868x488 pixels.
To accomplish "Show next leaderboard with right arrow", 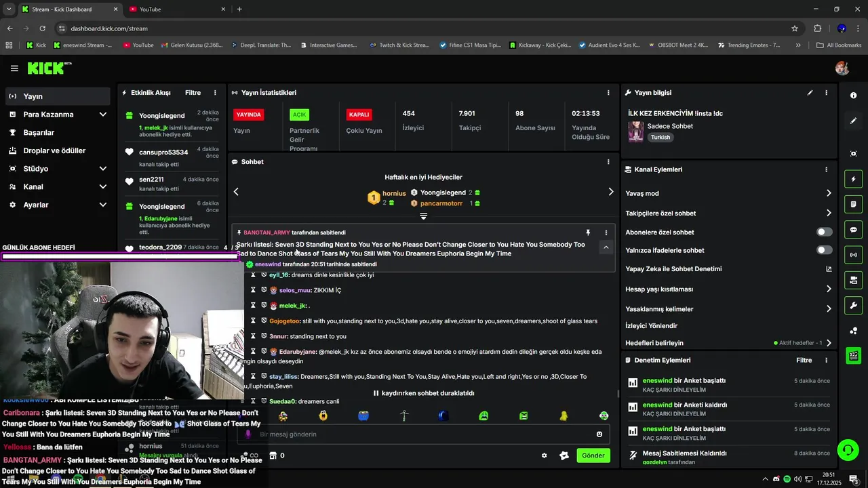I will (610, 192).
